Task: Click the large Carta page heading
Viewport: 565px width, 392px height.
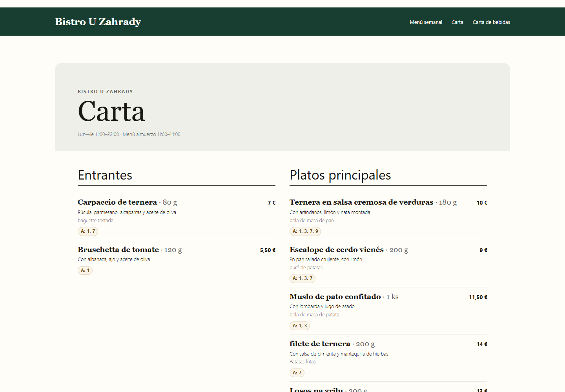Action: (x=111, y=111)
